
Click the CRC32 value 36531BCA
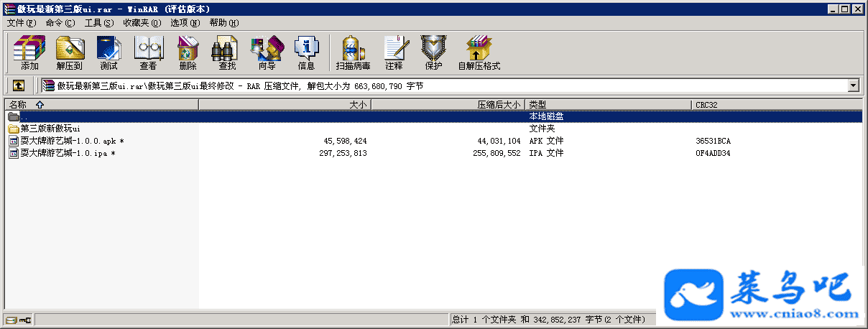713,141
